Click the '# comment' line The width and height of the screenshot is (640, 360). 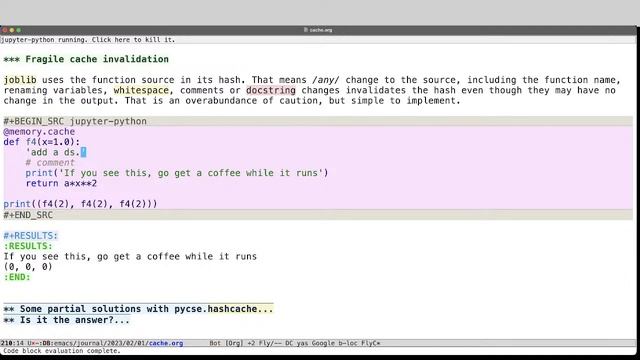click(50, 163)
